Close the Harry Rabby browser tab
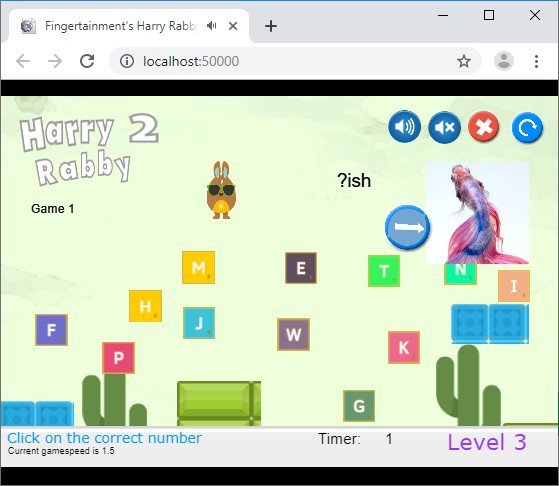559x486 pixels. [x=233, y=26]
